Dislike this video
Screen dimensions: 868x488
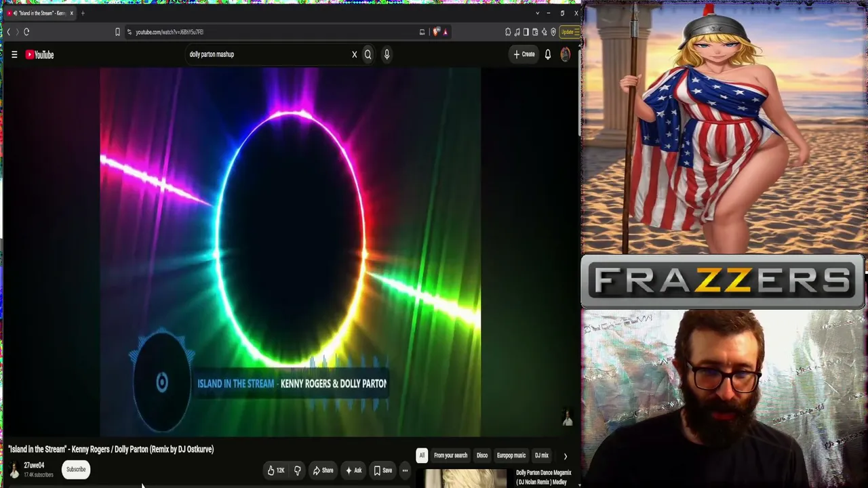[297, 470]
